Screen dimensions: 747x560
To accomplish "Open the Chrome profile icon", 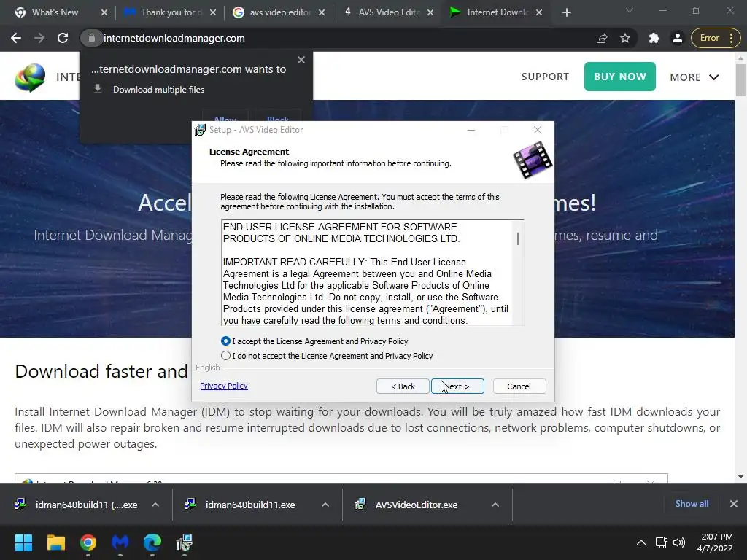I will click(677, 38).
